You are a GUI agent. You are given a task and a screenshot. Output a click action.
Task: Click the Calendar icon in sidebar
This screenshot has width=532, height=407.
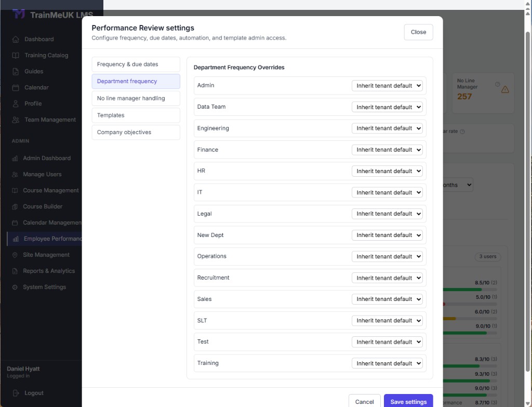(x=16, y=87)
